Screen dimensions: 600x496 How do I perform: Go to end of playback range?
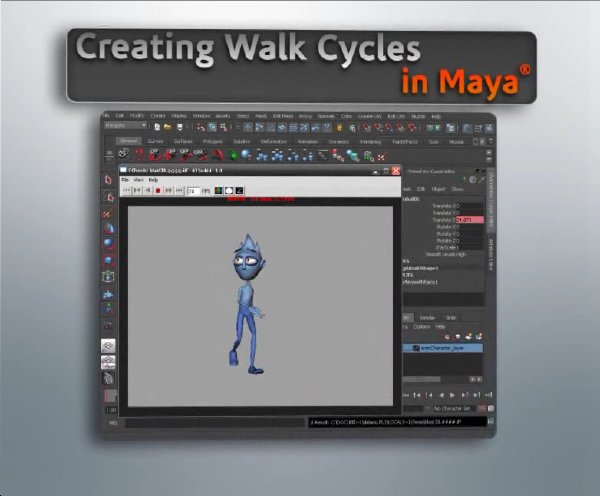(x=488, y=395)
